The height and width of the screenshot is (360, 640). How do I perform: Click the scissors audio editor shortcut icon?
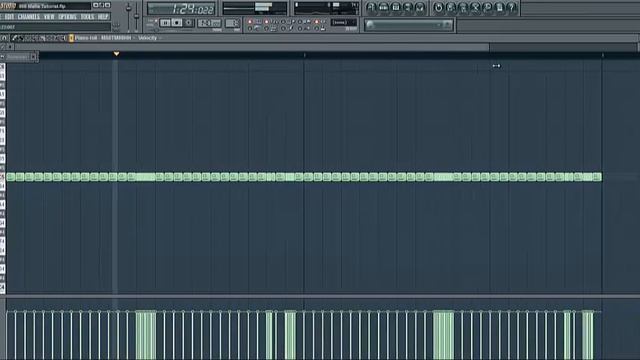click(475, 7)
